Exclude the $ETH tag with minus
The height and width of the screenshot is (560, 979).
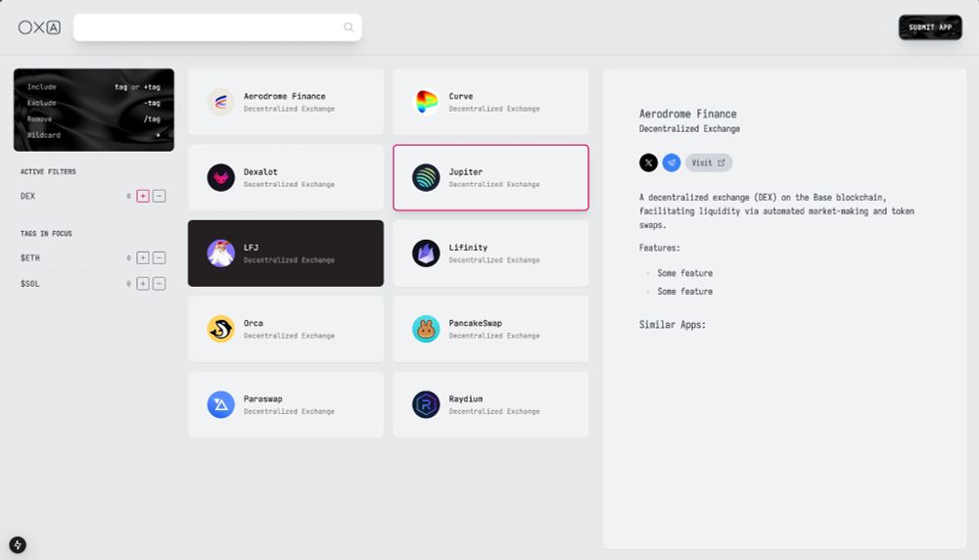pyautogui.click(x=160, y=257)
